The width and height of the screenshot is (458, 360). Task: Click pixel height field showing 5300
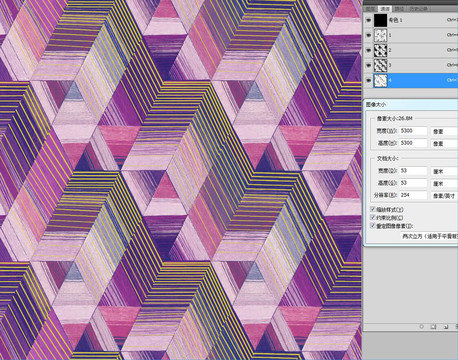413,143
